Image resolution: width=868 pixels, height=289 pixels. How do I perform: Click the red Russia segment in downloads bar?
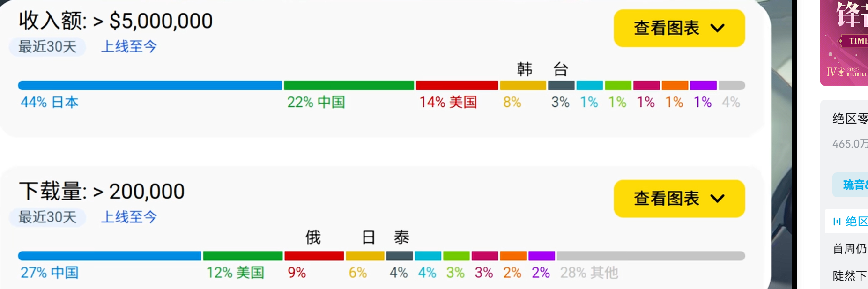[314, 256]
